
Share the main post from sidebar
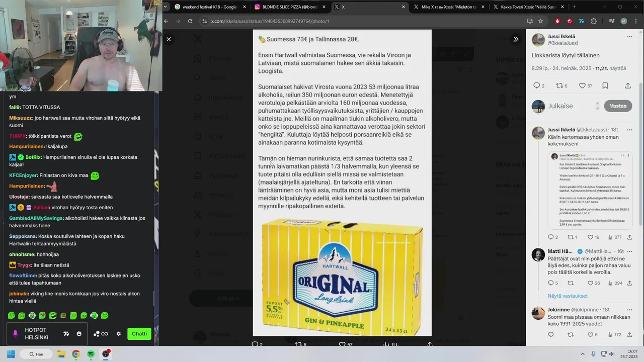point(628,86)
